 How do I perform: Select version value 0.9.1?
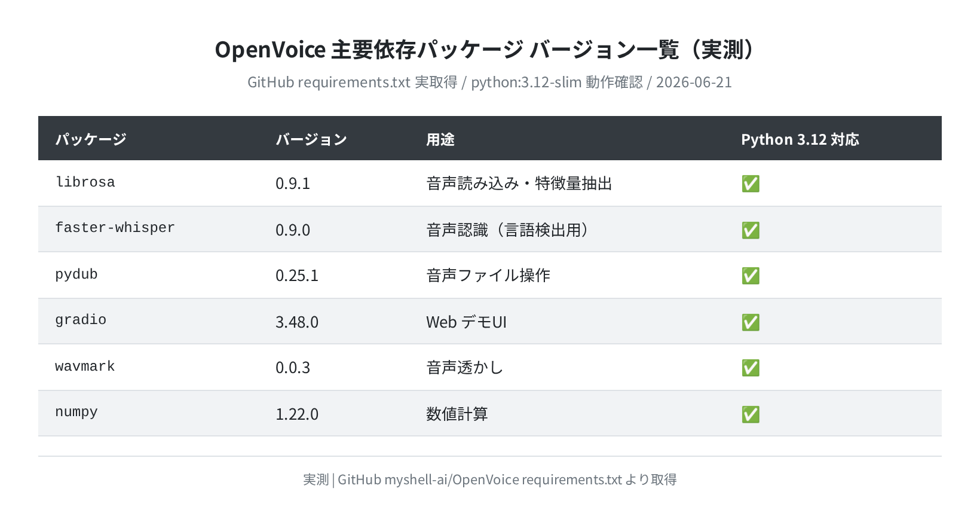293,184
